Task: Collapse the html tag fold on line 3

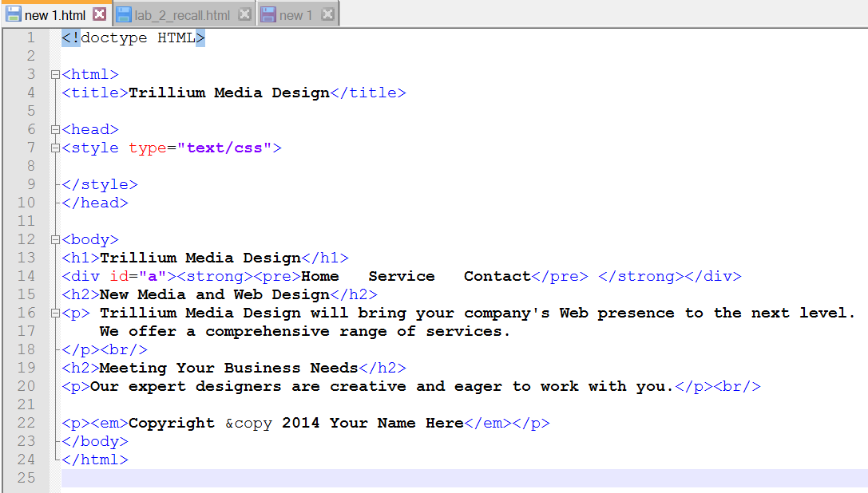Action: (x=55, y=74)
